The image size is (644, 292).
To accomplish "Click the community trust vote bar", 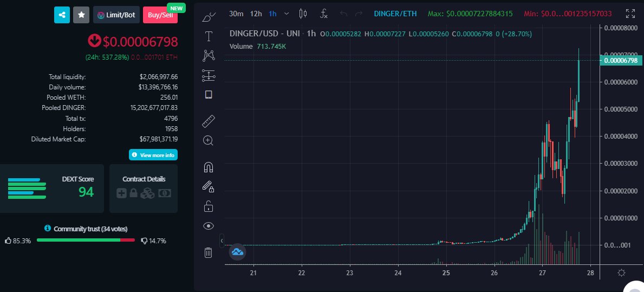I will pyautogui.click(x=86, y=240).
